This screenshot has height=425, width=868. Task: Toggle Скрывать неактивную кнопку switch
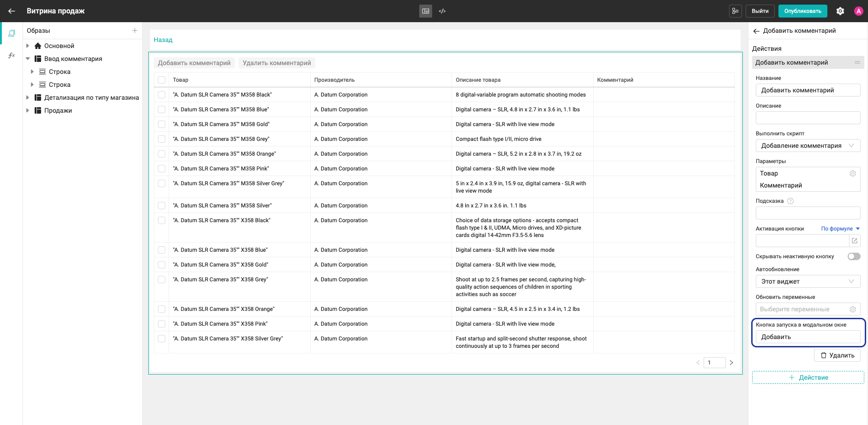(x=854, y=256)
